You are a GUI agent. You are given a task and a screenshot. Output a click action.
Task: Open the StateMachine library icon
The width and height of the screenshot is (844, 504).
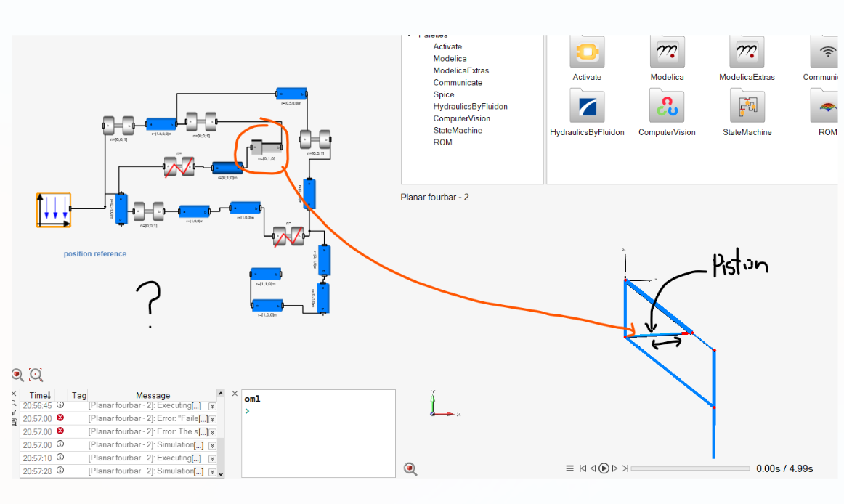pyautogui.click(x=747, y=106)
